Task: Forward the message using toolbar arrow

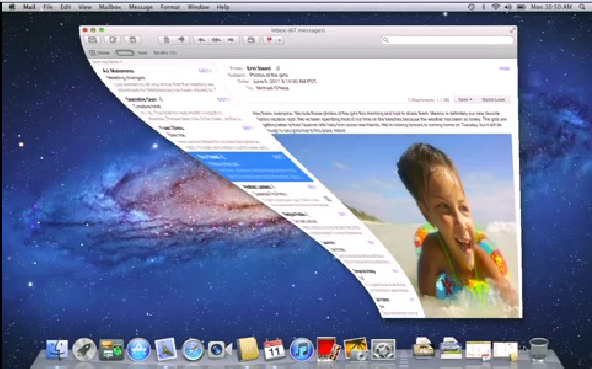Action: [231, 40]
